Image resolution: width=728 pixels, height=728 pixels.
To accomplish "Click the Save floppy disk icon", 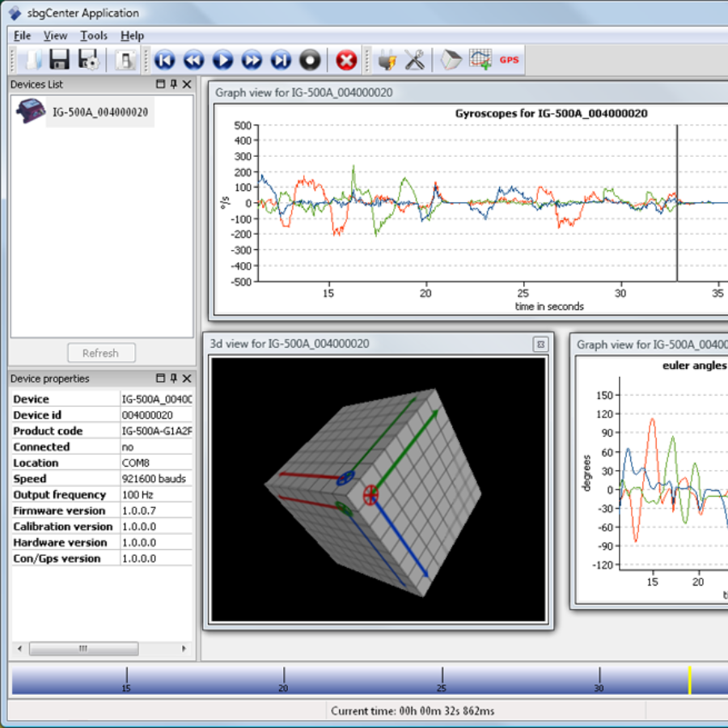I will pos(59,60).
